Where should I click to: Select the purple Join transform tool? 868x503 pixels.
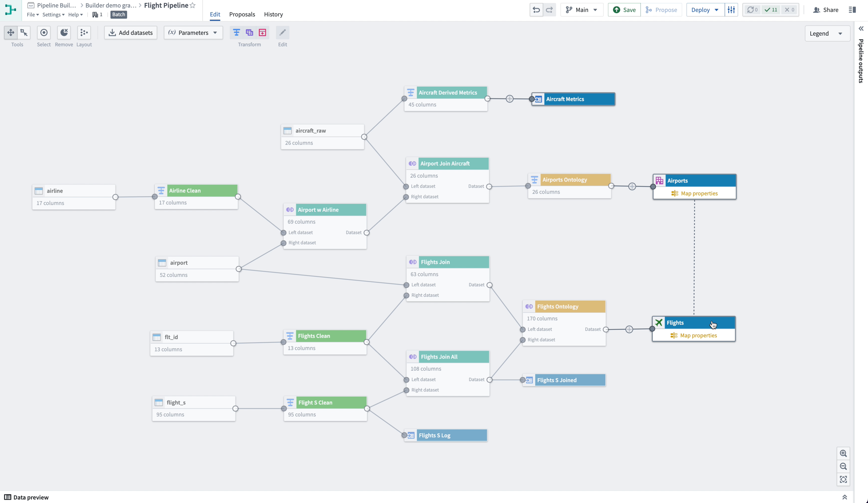click(x=249, y=32)
